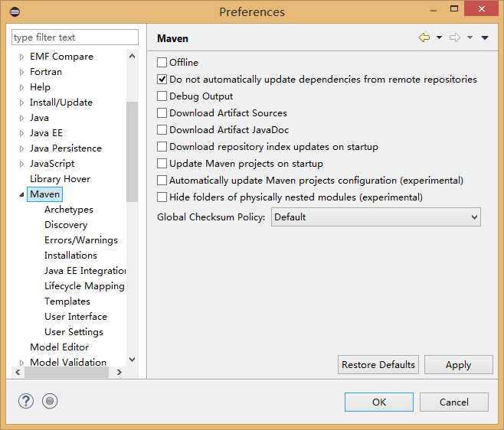Open User Settings under Maven
Viewport: 504px width, 430px height.
pos(74,332)
